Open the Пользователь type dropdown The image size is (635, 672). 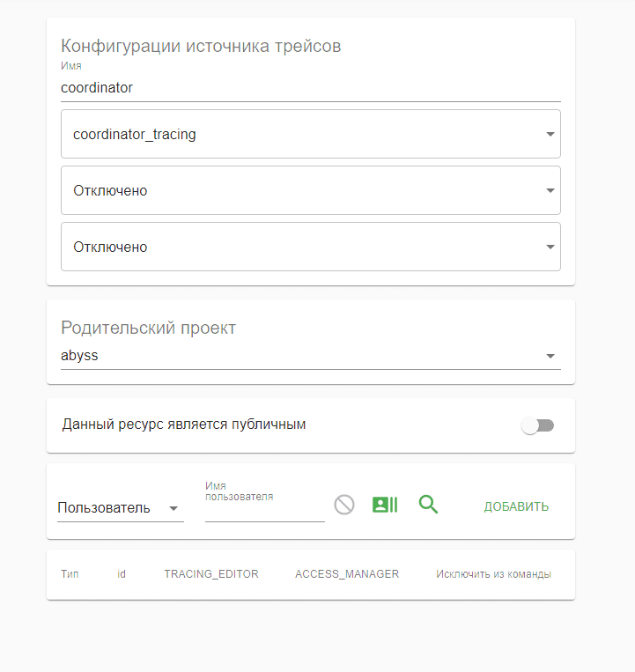tap(120, 508)
